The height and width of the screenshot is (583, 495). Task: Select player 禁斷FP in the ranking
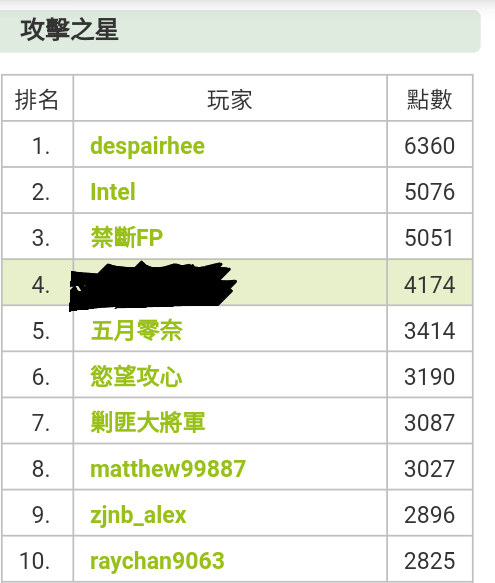pos(127,238)
